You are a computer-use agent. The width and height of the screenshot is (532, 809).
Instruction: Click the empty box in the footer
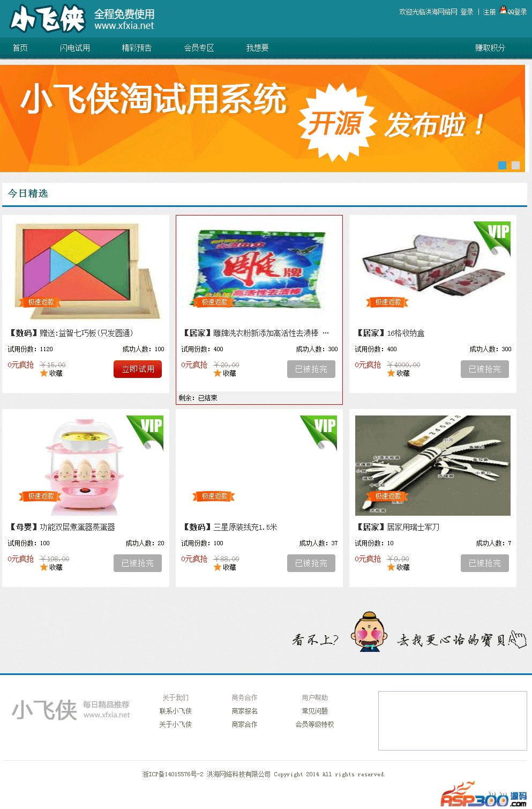[x=453, y=721]
